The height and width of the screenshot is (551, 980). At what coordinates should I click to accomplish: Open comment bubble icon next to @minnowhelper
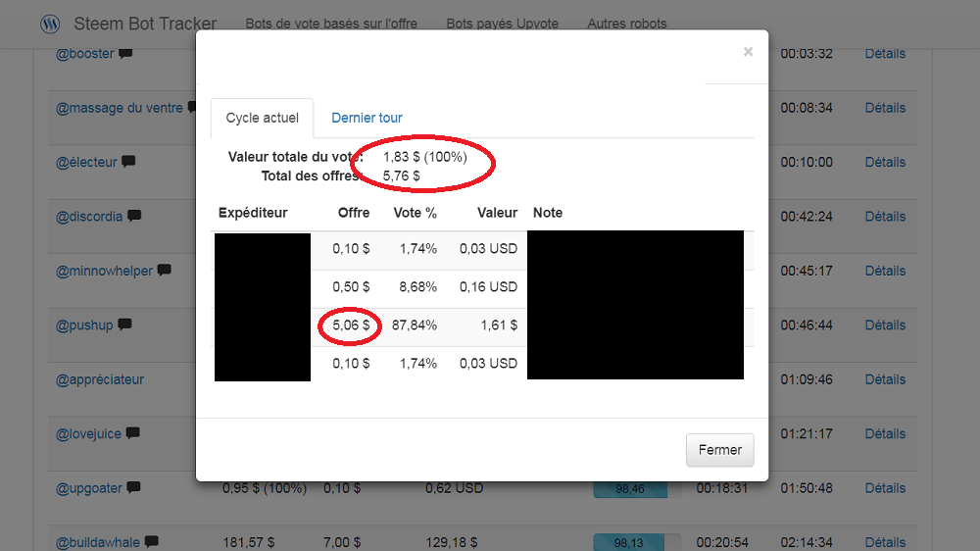[165, 271]
